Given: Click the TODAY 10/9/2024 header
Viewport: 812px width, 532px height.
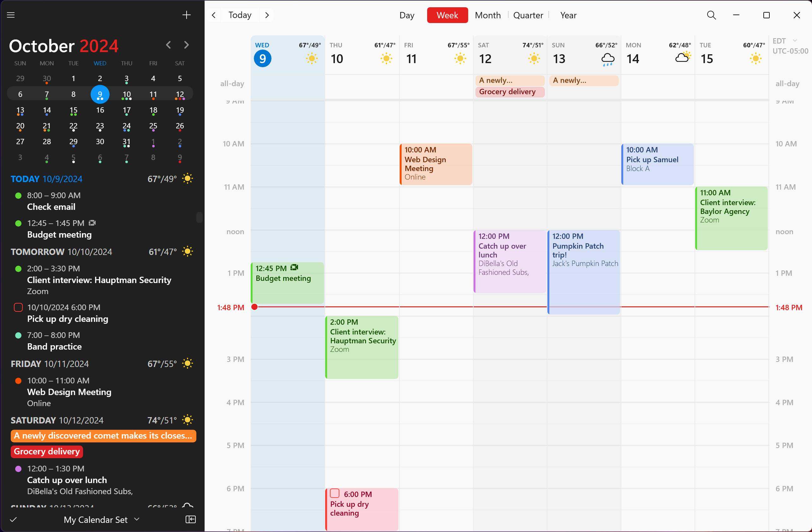Looking at the screenshot, I should point(46,179).
